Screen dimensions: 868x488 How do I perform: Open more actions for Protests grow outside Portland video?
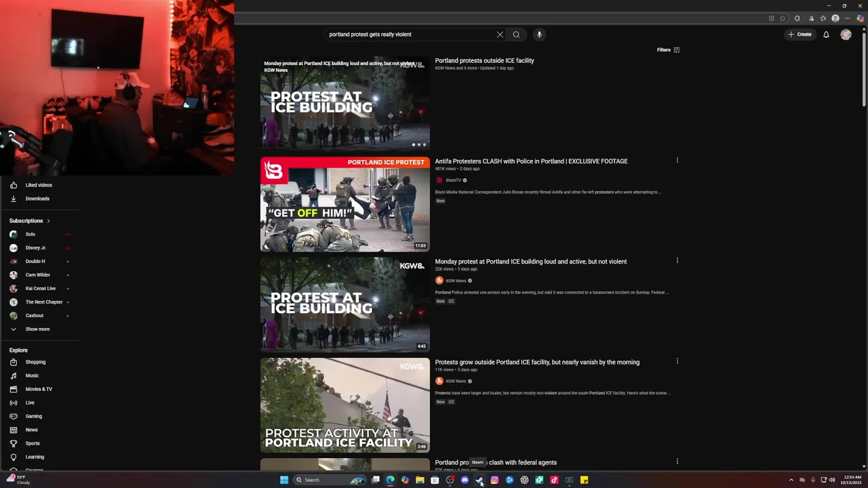tap(677, 361)
